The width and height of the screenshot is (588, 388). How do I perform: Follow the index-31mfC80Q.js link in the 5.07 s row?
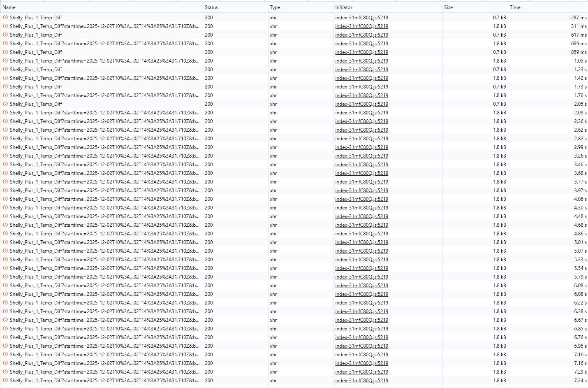[361, 251]
